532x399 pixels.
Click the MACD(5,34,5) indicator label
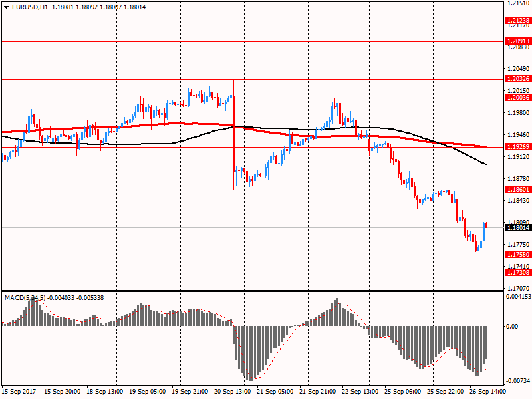click(x=25, y=297)
